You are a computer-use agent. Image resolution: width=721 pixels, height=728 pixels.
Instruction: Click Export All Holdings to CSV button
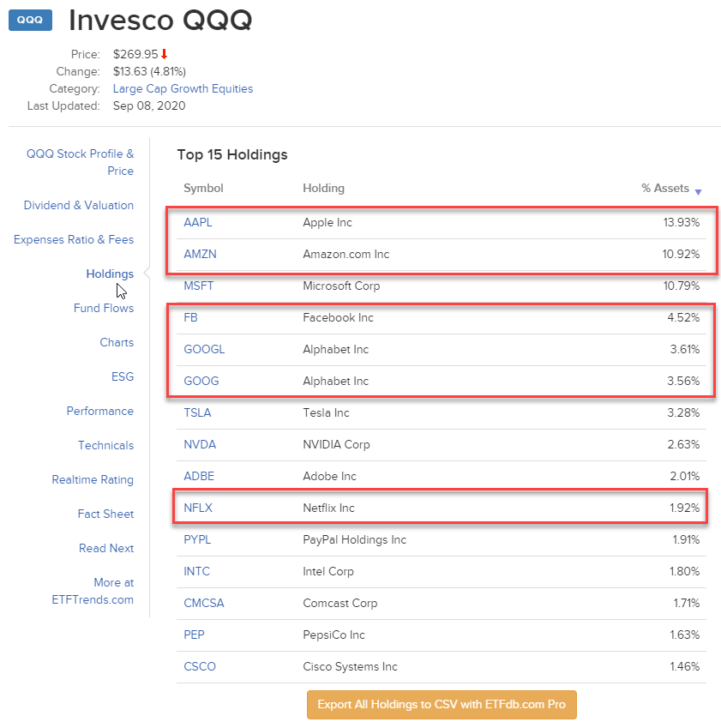442,704
